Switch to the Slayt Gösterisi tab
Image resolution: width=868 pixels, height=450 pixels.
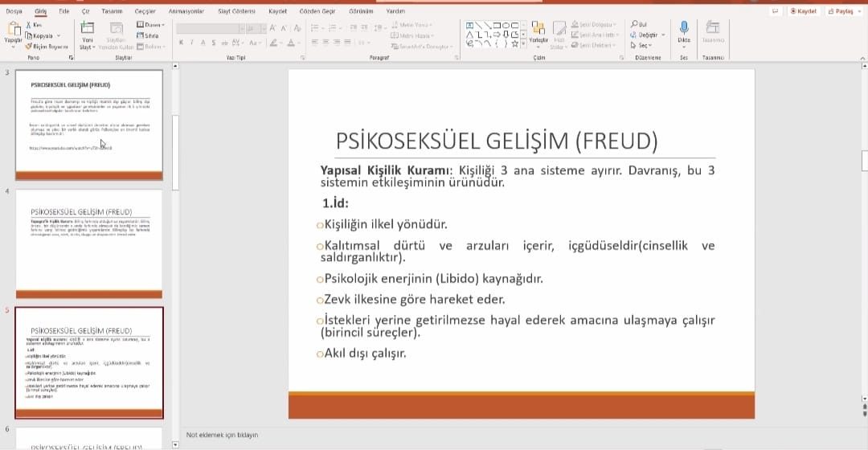236,11
